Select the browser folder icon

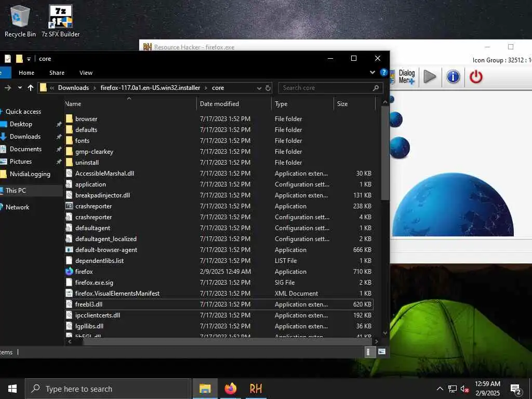(x=69, y=119)
